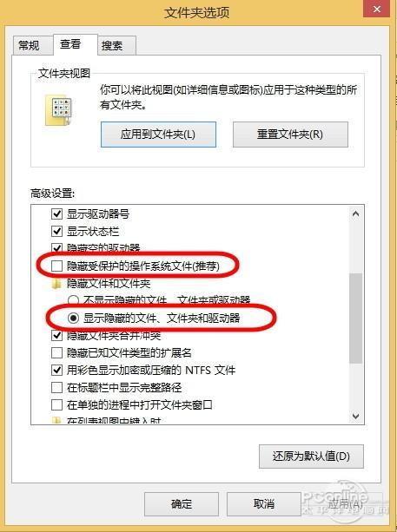Check 隐藏已知文件类型的扩展名 option
The image size is (397, 532).
[56, 353]
